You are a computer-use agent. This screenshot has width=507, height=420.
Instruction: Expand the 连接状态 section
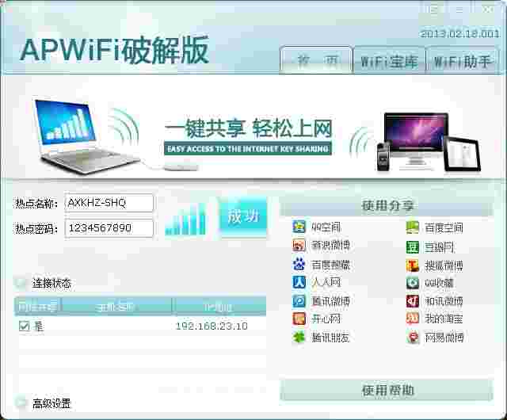coord(21,284)
